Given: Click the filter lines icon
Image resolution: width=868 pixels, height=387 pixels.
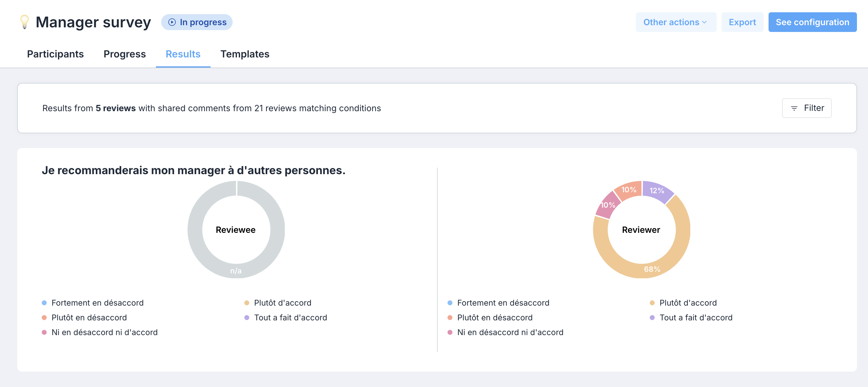Looking at the screenshot, I should point(794,108).
